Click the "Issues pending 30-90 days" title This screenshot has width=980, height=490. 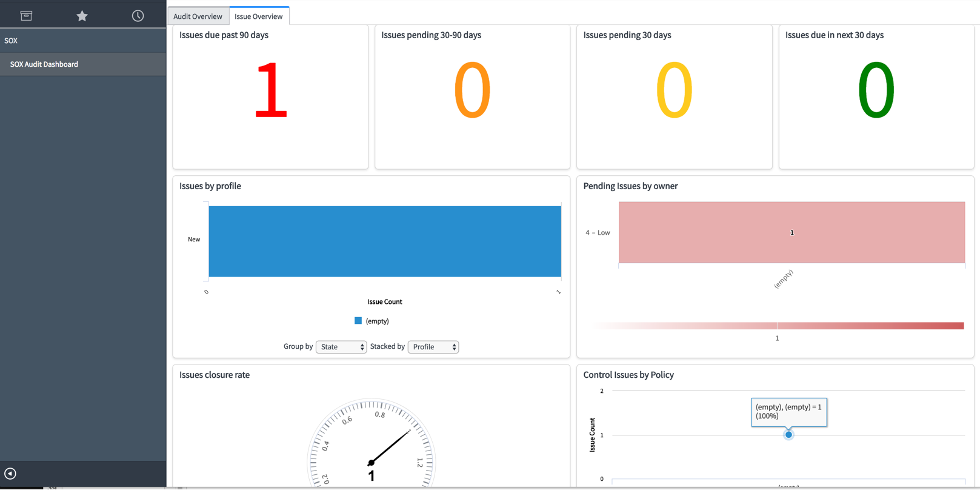click(x=431, y=35)
